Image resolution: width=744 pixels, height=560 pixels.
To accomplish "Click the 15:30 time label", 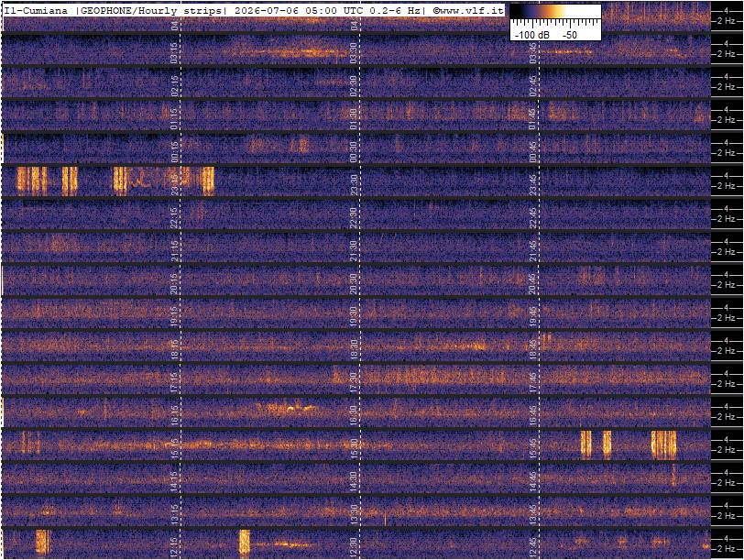I will tap(354, 449).
